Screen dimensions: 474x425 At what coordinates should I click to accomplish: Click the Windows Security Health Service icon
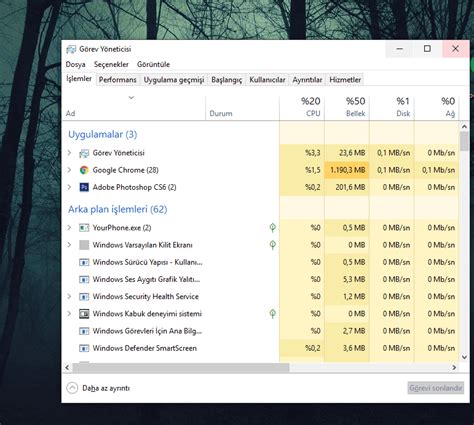pyautogui.click(x=84, y=297)
